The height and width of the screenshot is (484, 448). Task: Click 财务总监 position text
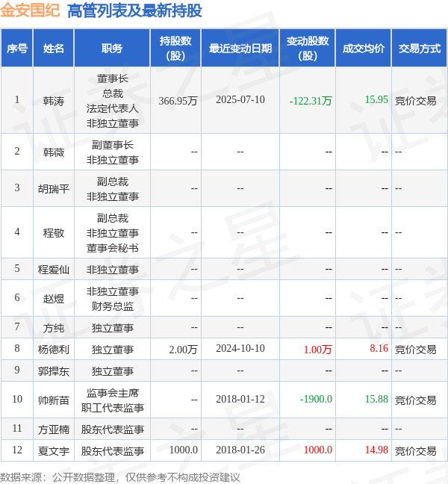[x=112, y=306]
